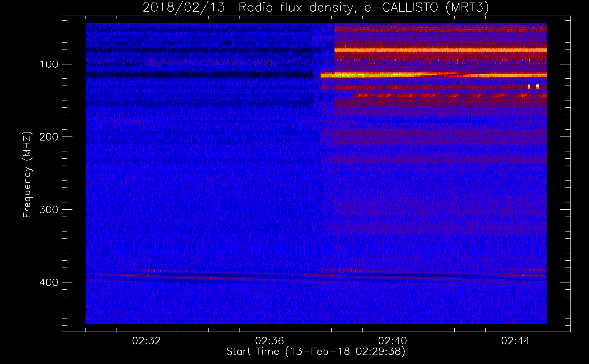Click the 02:32 time tick label
589x364 pixels.
click(x=147, y=341)
